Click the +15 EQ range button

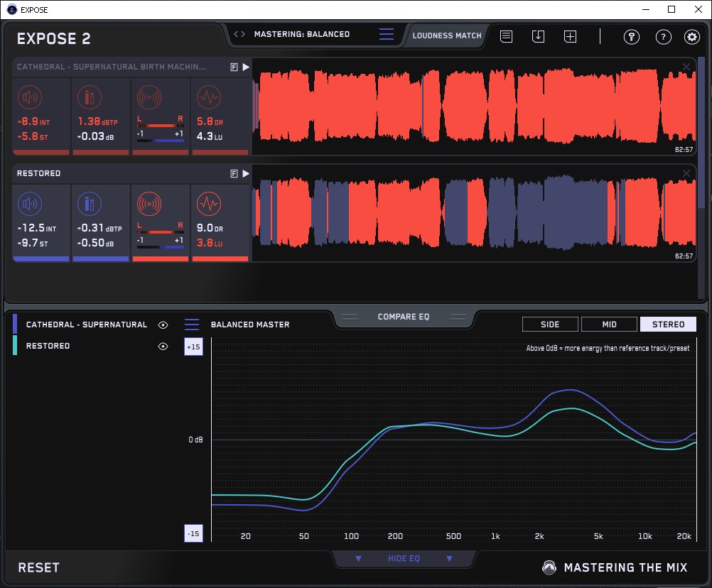(193, 347)
